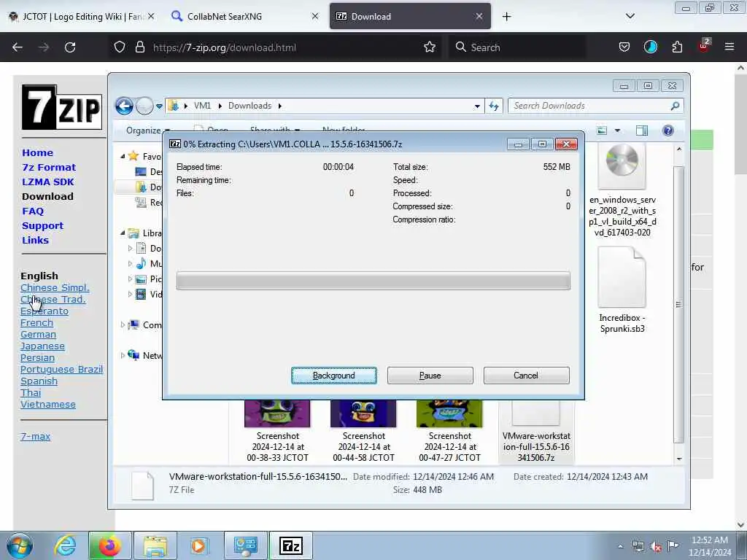Click the Search Downloads magnifier icon

[x=675, y=106]
